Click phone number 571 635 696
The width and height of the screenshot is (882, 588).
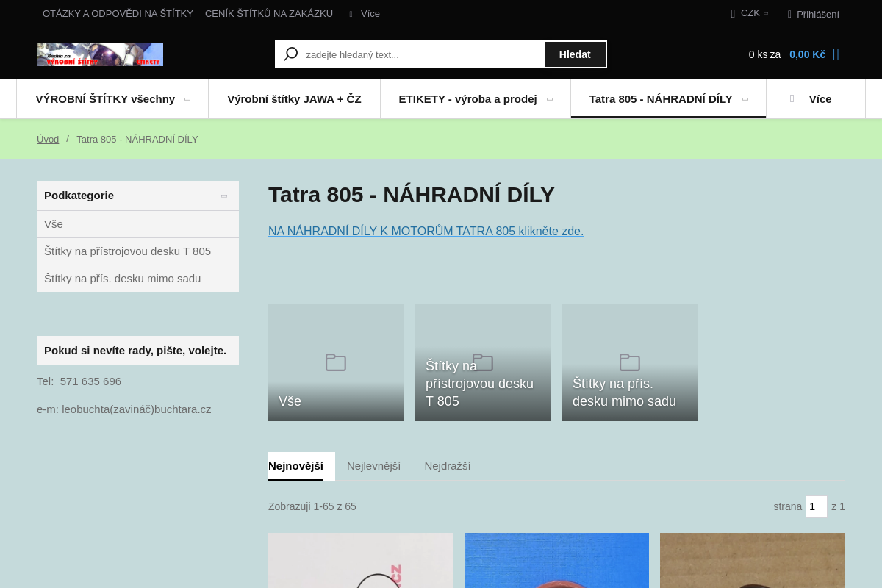point(90,381)
